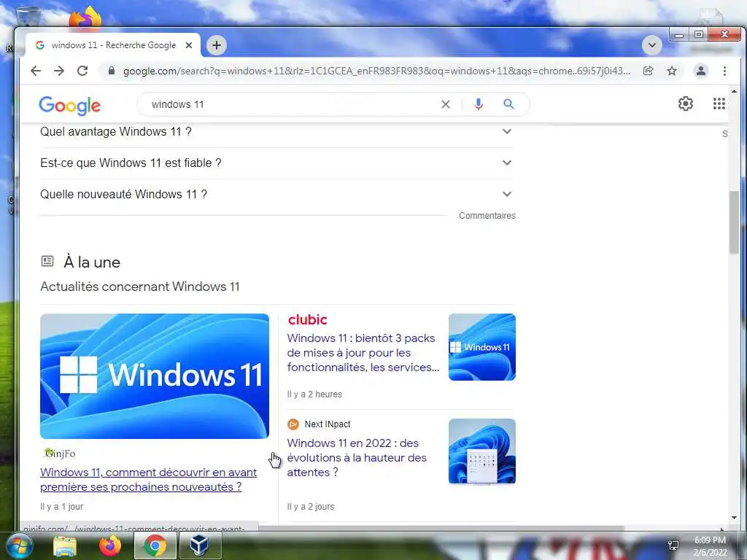Click the scrollbar up arrow

pyautogui.click(x=734, y=91)
